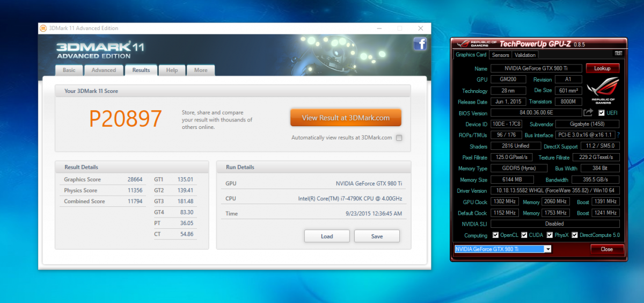Click the Facebook icon in 3DMark

pyautogui.click(x=420, y=44)
